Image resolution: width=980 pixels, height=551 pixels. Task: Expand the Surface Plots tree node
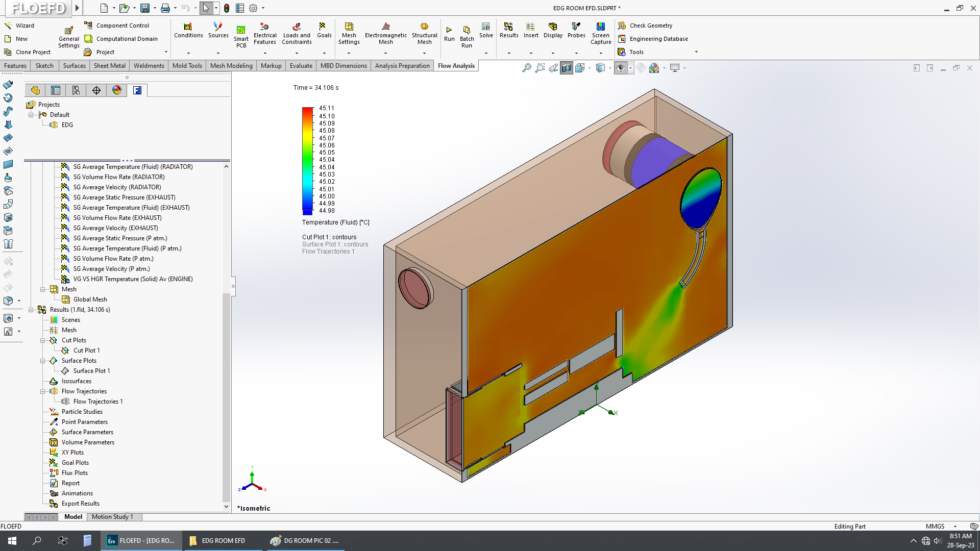pyautogui.click(x=42, y=360)
